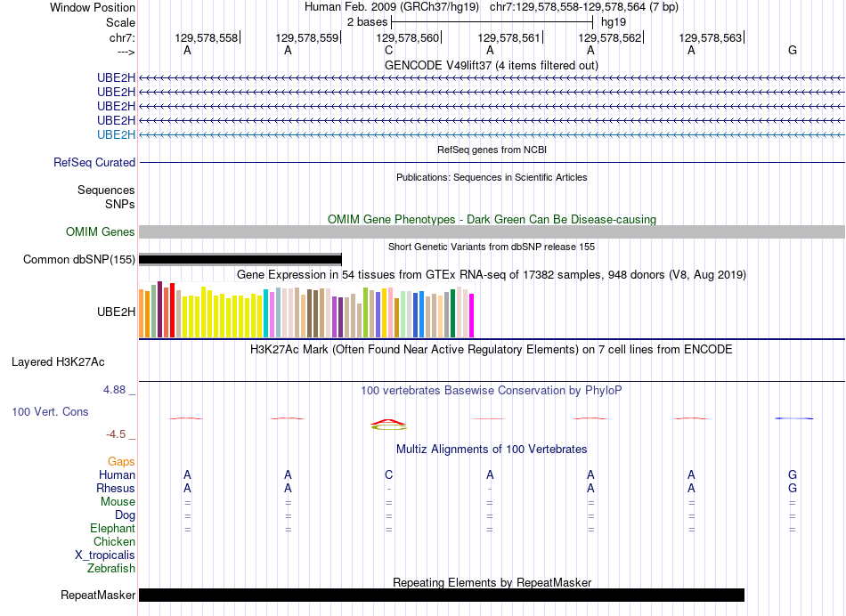The image size is (846, 616).
Task: Click the X_tropicalis species label
Action: 105,555
